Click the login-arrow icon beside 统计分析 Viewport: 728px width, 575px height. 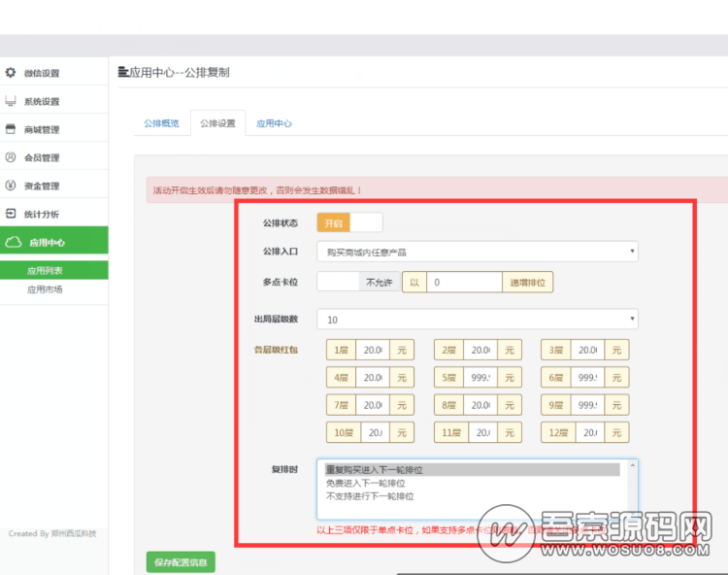pyautogui.click(x=11, y=214)
